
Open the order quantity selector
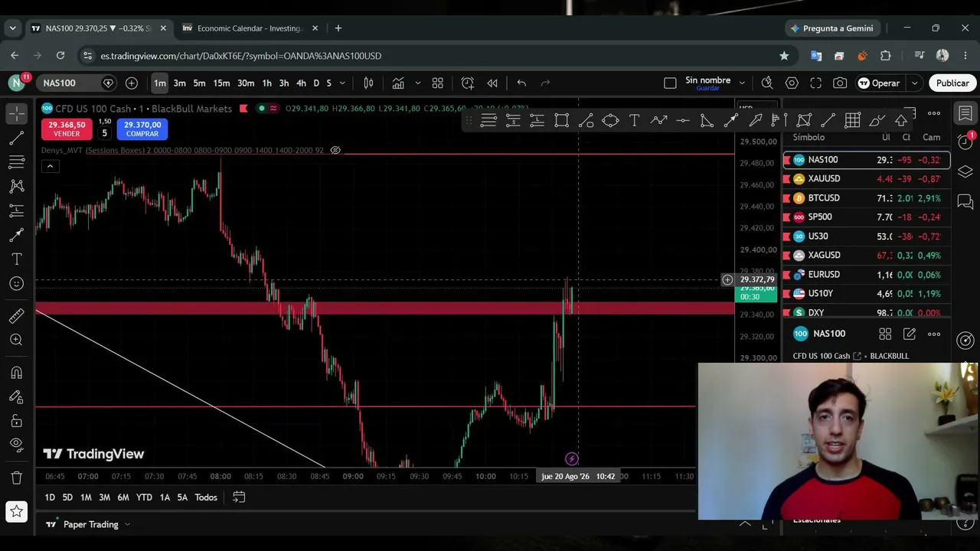(x=105, y=133)
